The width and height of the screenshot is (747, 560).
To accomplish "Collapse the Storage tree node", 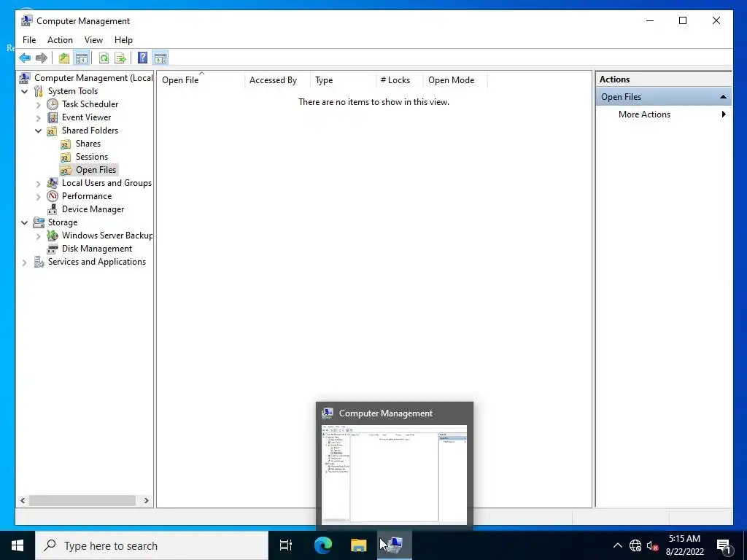I will 25,222.
